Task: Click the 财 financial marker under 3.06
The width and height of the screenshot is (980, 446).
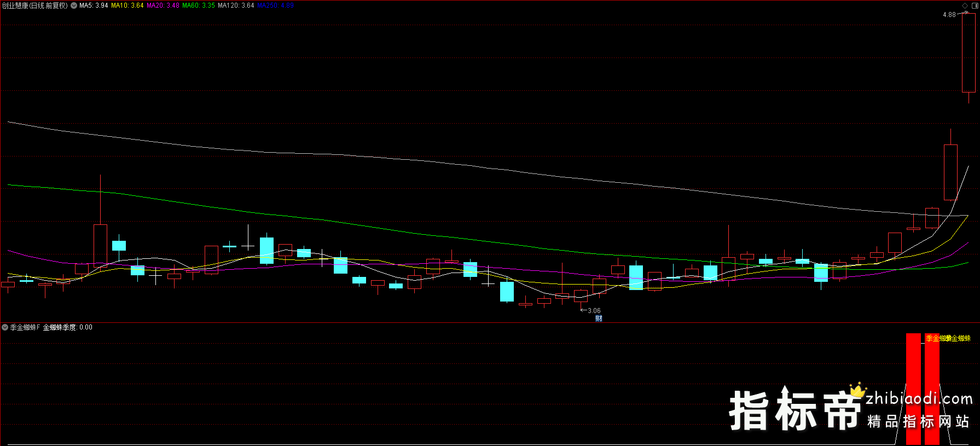Action: tap(599, 318)
